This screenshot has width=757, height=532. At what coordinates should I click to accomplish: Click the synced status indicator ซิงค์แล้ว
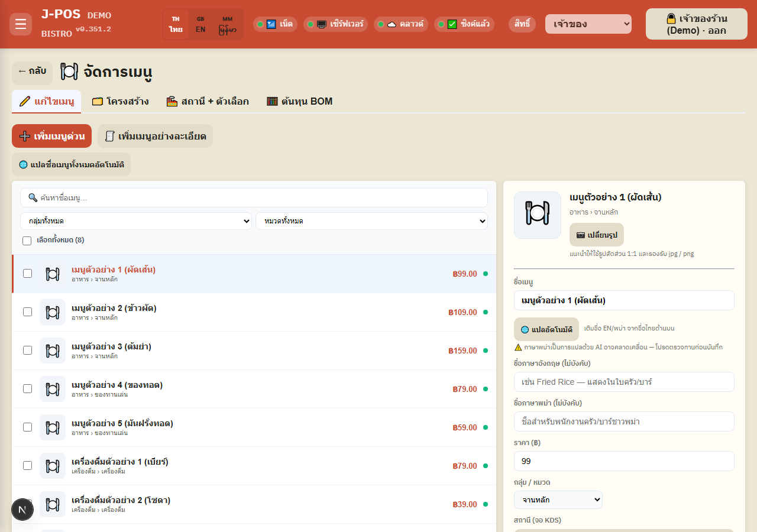coord(464,24)
